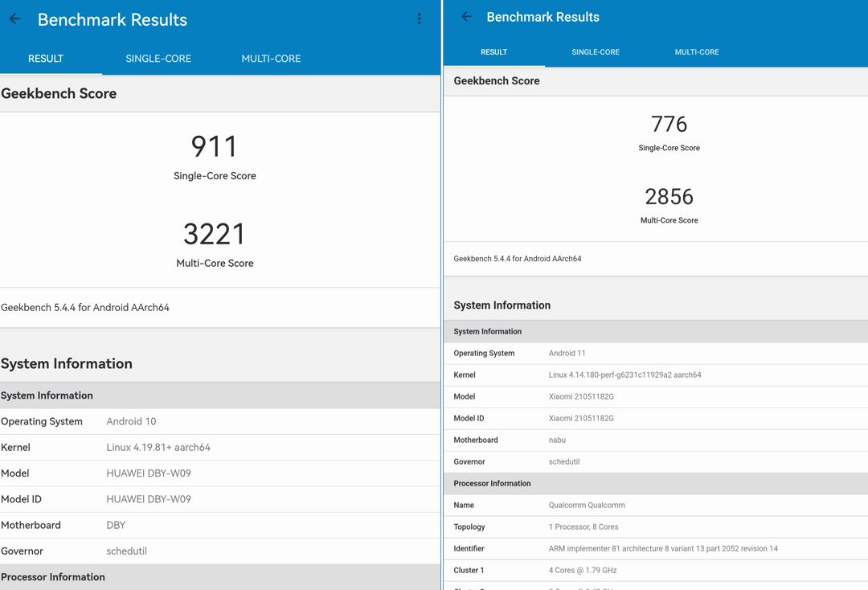
Task: Switch to SINGLE-CORE tab in left screen
Action: pos(158,59)
